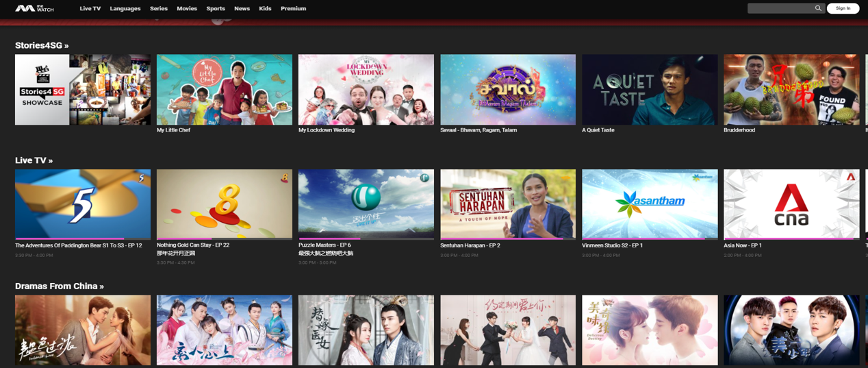Image resolution: width=868 pixels, height=368 pixels.
Task: Click Asia Now - EP 1 title
Action: click(743, 245)
